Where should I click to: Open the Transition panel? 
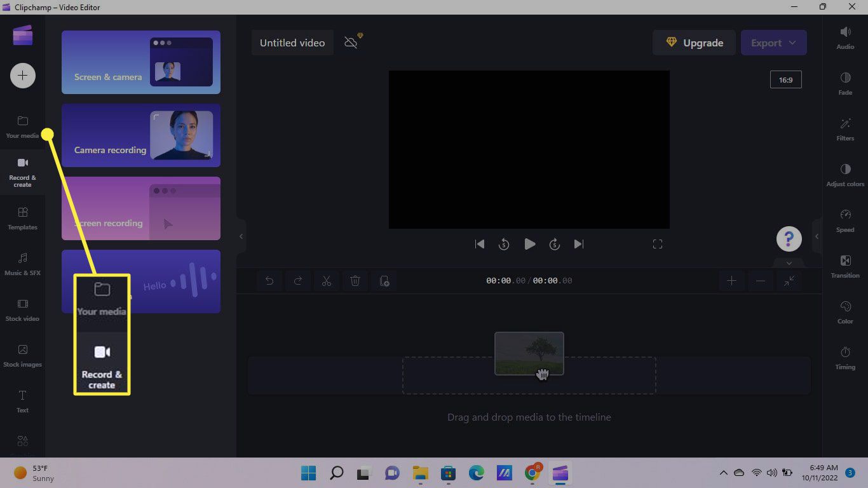(x=845, y=266)
